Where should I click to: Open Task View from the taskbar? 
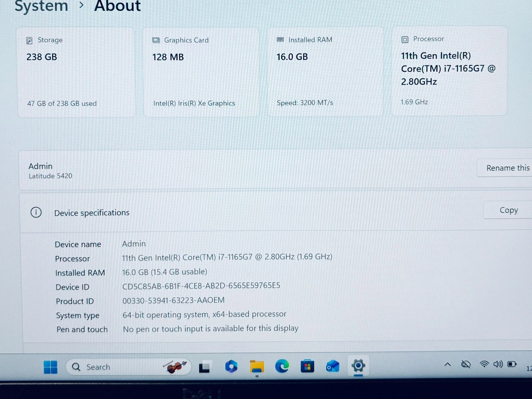pos(204,367)
